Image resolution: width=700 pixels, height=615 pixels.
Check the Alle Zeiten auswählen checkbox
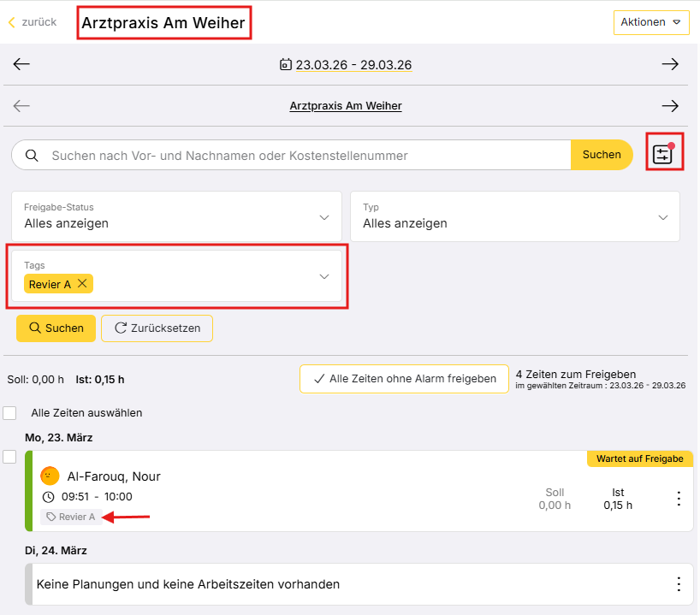[9, 413]
